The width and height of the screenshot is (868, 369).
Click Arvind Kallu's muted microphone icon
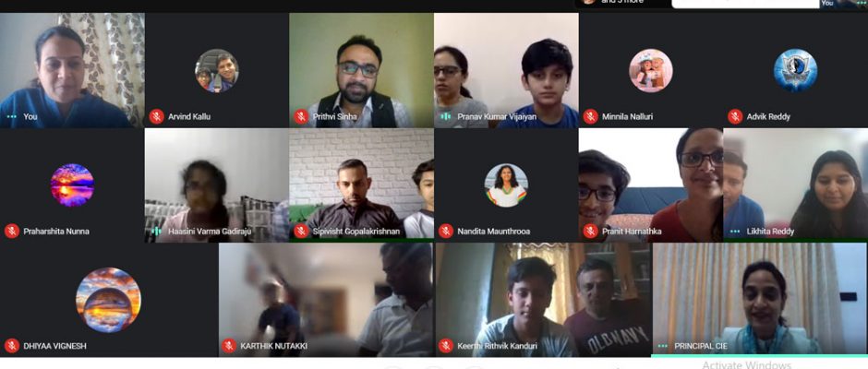pyautogui.click(x=157, y=117)
